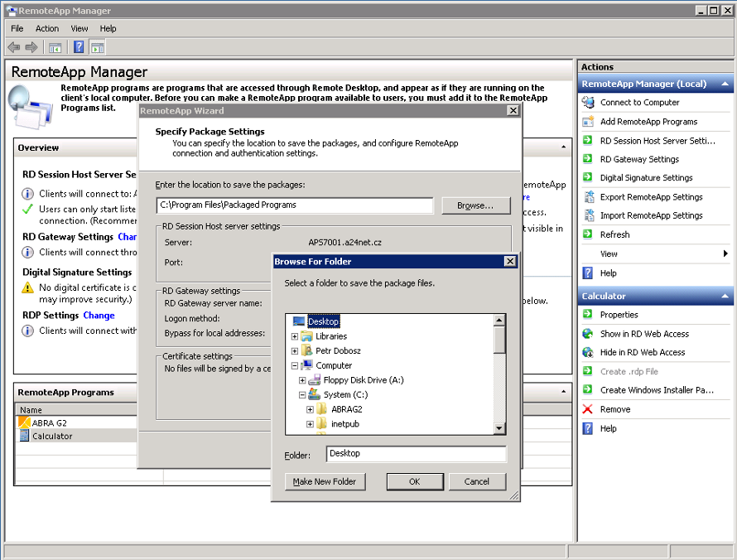Click the Connect to Computer icon
This screenshot has height=560, width=737.
pyautogui.click(x=588, y=103)
